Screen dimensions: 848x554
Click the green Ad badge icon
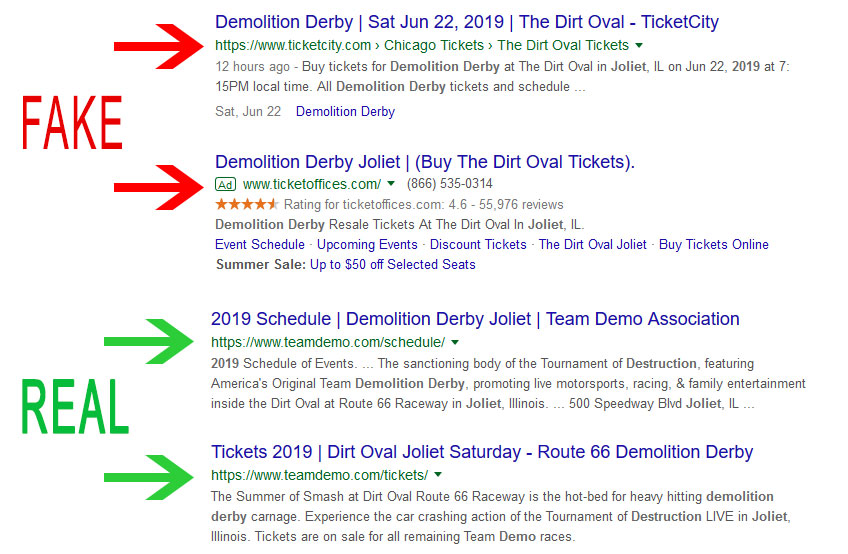click(x=225, y=184)
